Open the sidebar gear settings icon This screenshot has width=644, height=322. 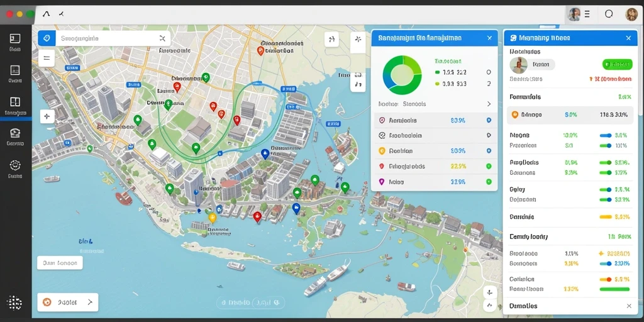(15, 165)
